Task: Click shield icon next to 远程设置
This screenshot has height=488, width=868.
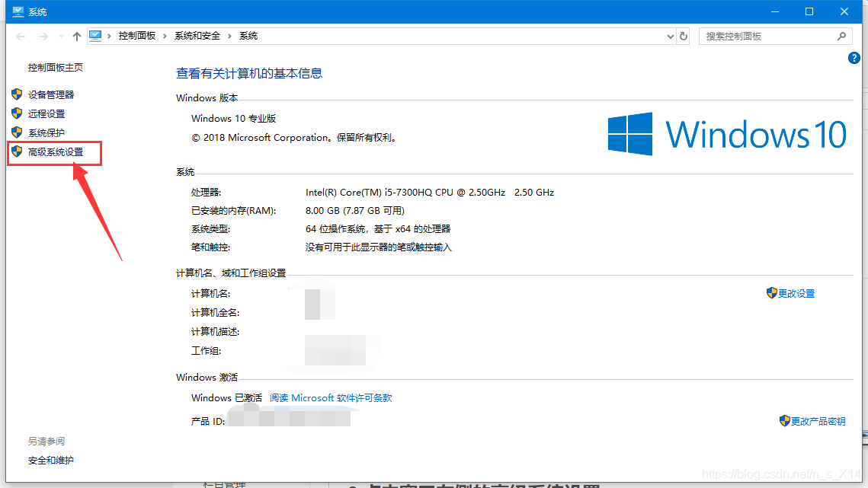Action: coord(17,113)
